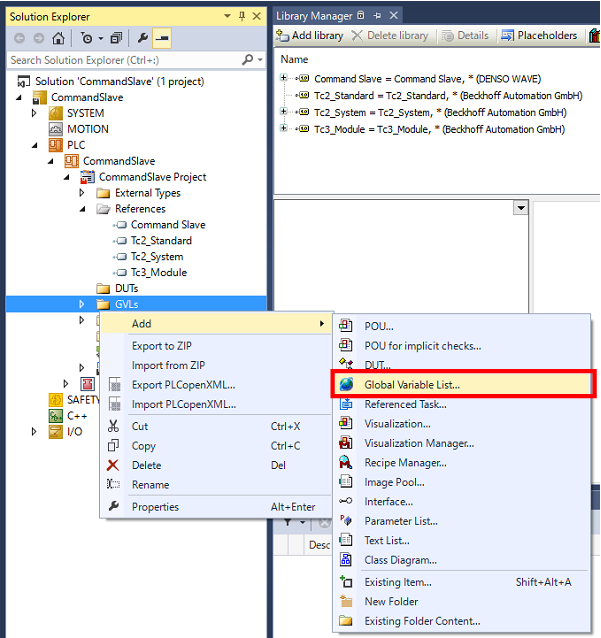Toggle the Preview Selected Items button

point(163,38)
